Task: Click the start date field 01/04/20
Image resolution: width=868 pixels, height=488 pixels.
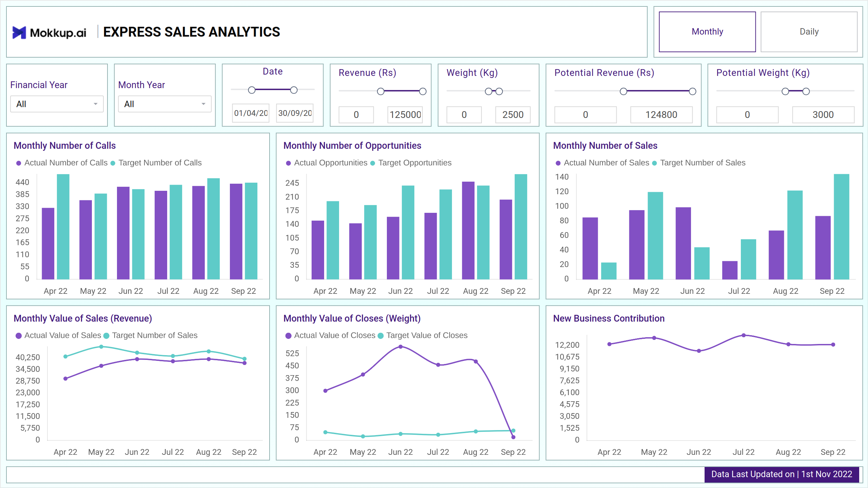Action: pos(251,113)
